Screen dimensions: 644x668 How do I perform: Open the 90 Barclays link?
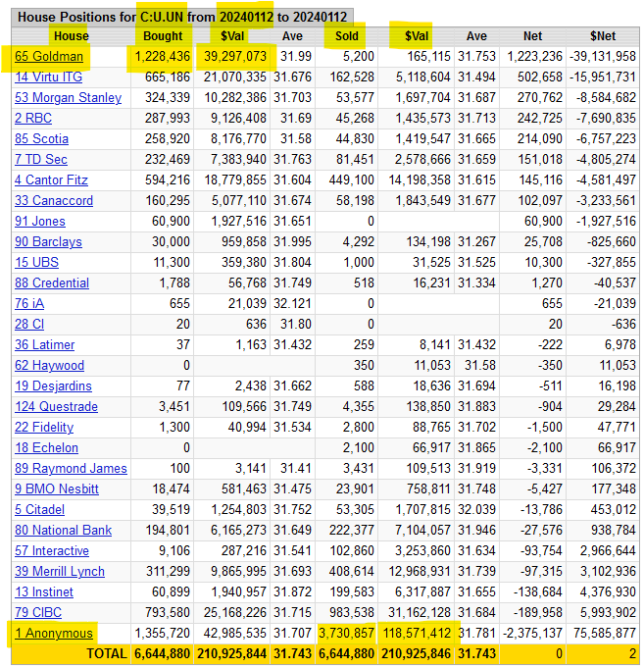[49, 241]
